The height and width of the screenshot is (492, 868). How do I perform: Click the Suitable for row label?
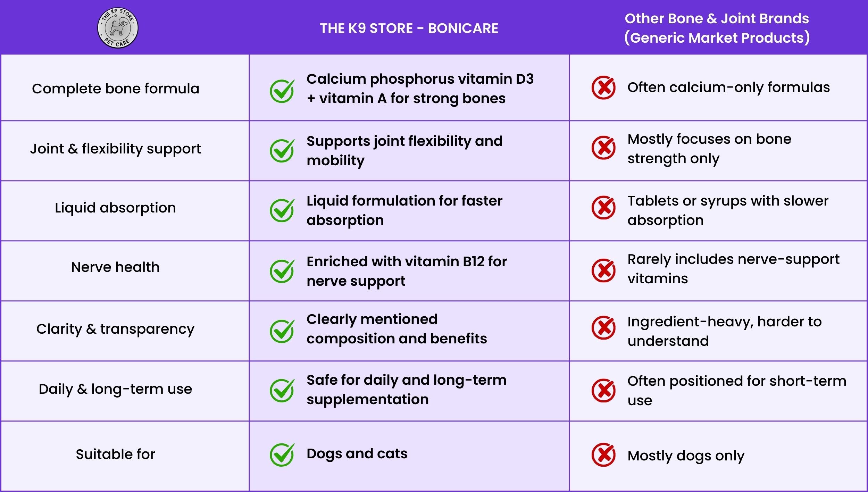pyautogui.click(x=115, y=454)
